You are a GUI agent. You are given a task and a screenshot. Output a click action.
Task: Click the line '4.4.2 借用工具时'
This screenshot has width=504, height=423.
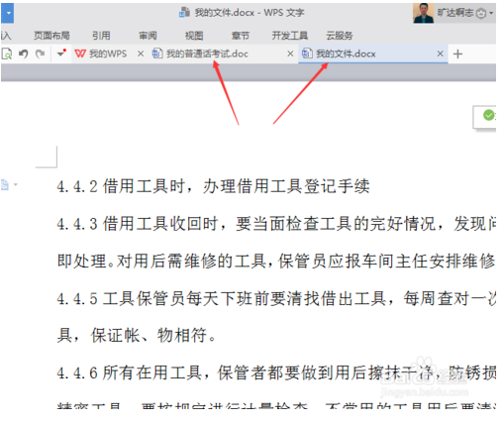click(213, 186)
